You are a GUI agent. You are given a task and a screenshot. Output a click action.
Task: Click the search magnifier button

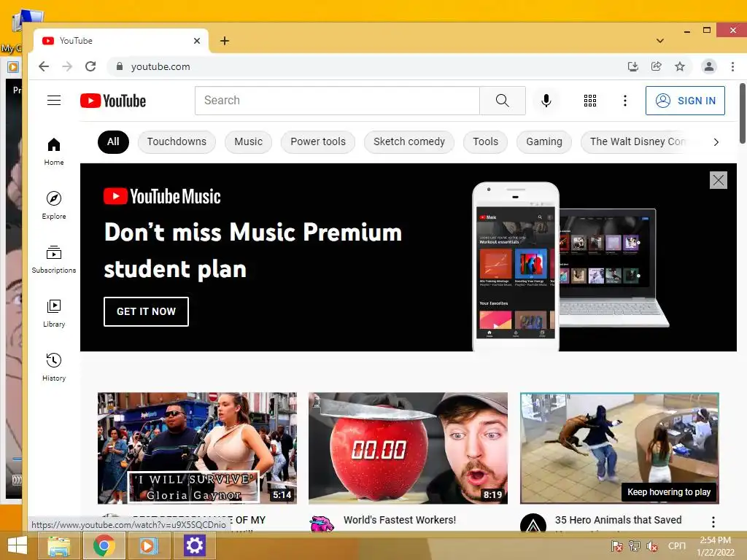502,101
